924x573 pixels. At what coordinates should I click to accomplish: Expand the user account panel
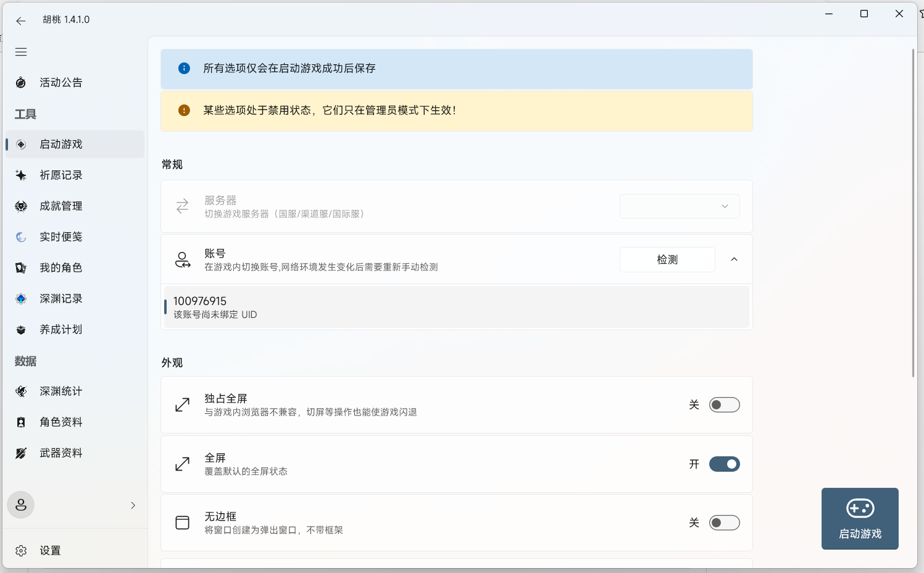75,504
